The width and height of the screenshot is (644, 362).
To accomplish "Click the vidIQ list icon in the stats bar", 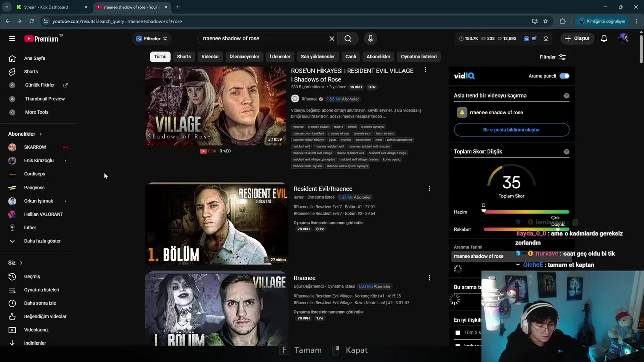I will [535, 39].
